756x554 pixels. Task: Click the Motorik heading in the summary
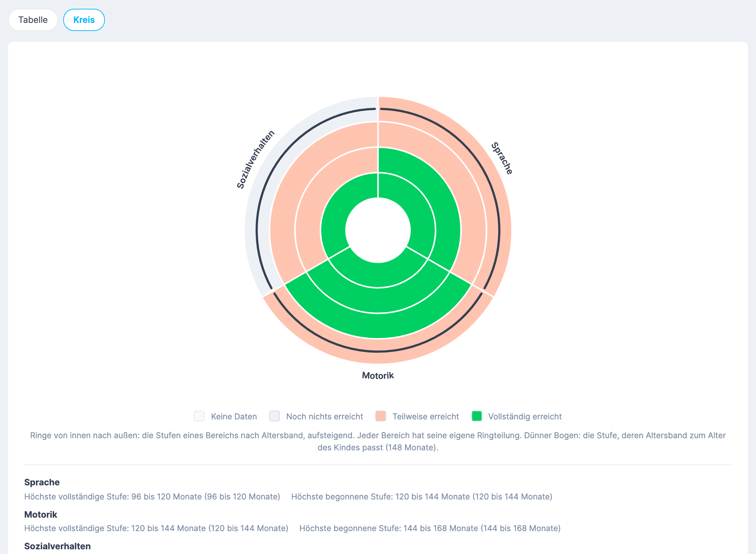point(41,515)
